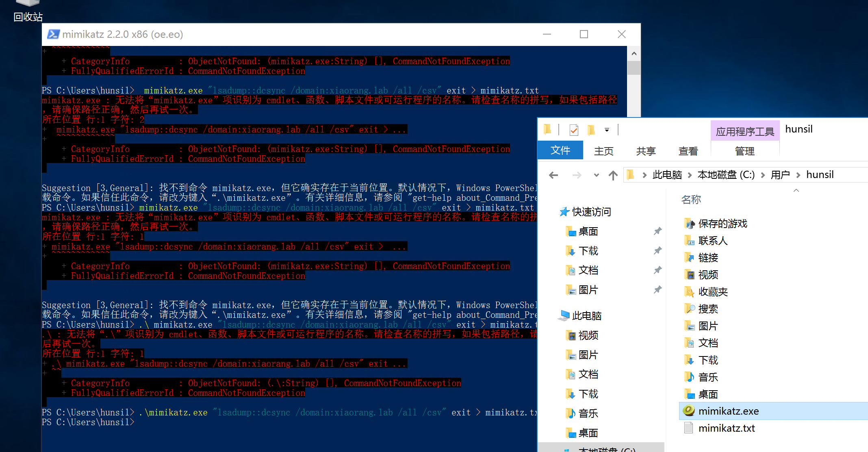Go back in File Explorer

553,175
